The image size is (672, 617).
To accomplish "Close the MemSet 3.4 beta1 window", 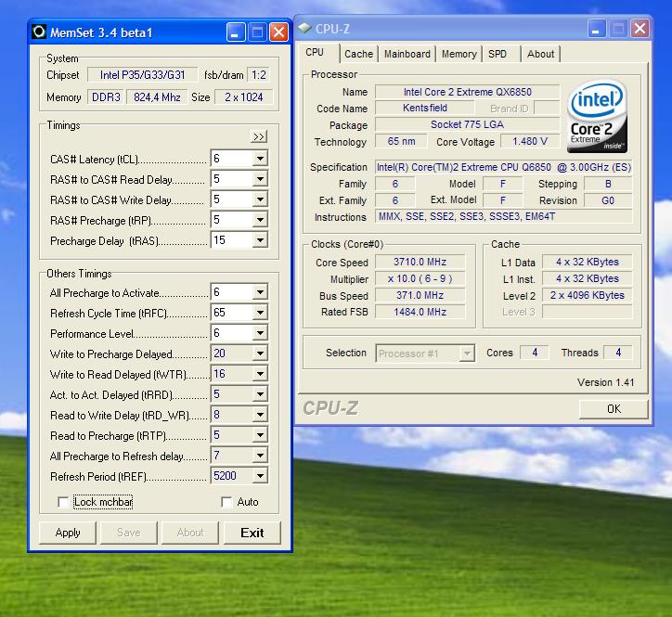I will (x=278, y=32).
